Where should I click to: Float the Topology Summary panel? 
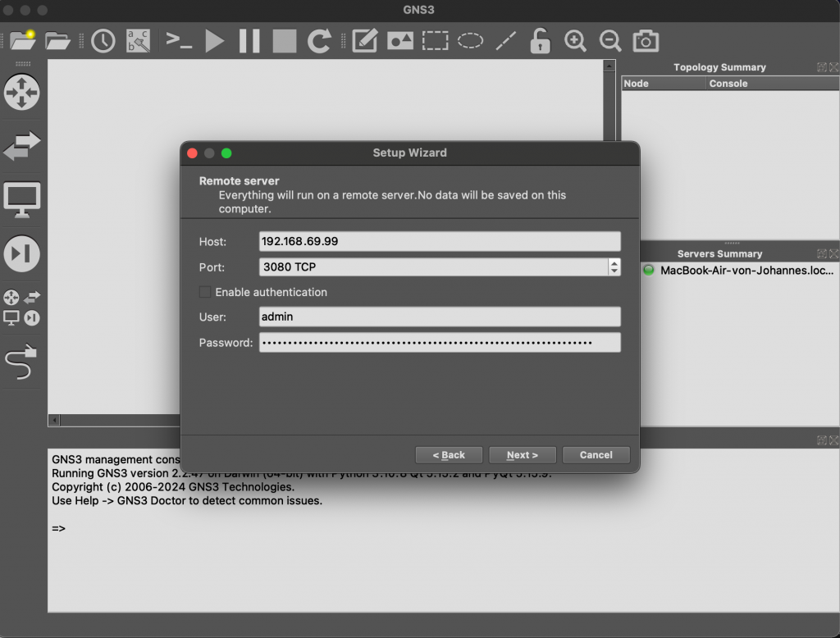[821, 67]
